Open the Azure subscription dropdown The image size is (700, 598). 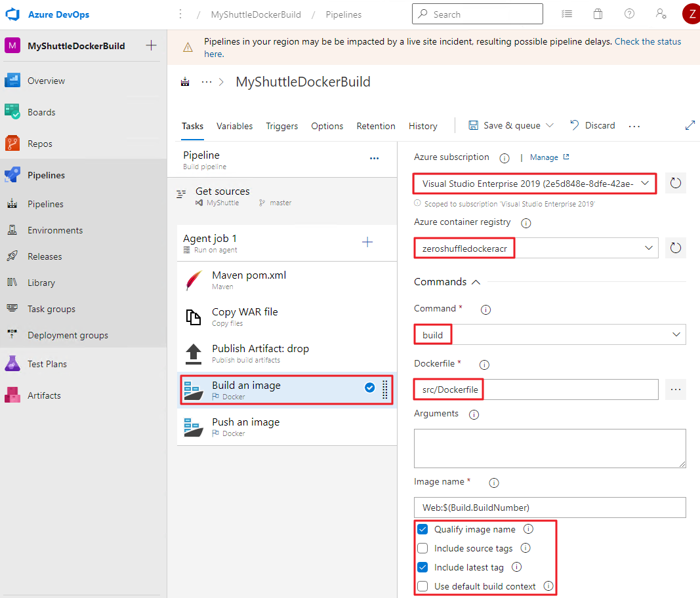coord(535,184)
